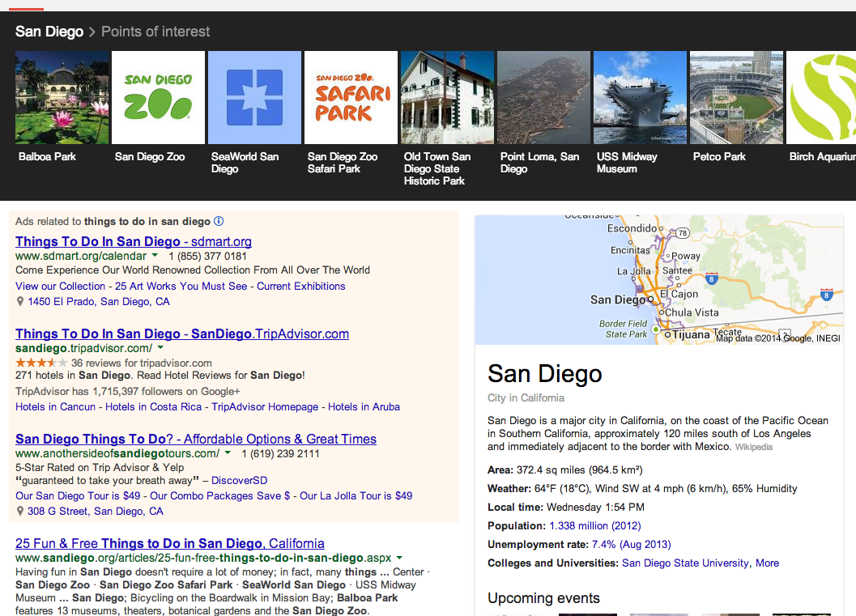Select the Birch Aquarium logo tile
Viewport: 856px width, 616px height.
point(820,98)
